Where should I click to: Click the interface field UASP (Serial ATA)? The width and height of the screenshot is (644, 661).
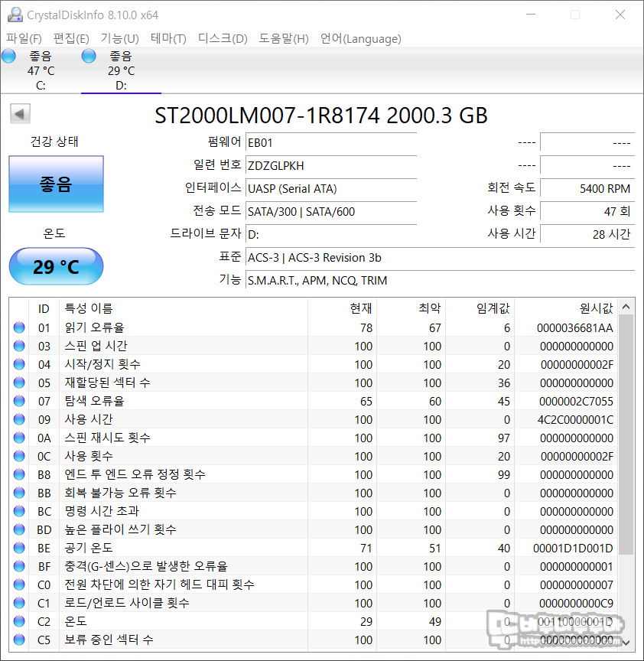(331, 188)
